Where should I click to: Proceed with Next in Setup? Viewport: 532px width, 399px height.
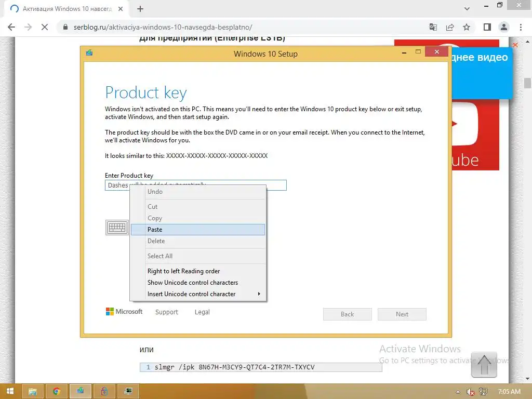point(402,314)
